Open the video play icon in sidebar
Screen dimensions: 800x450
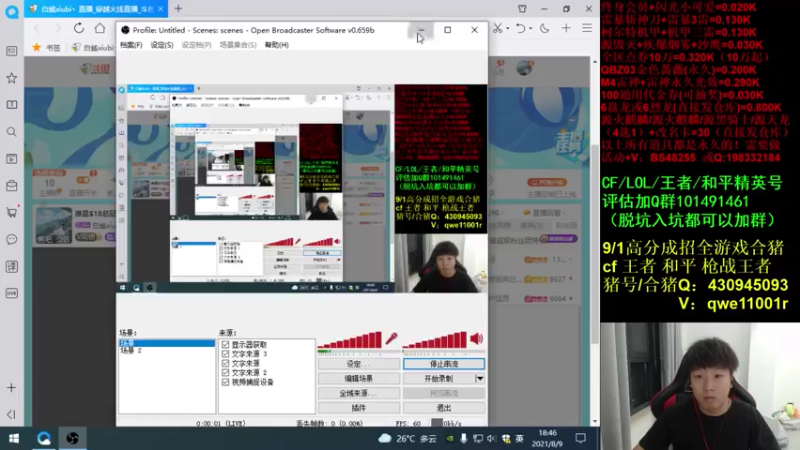pyautogui.click(x=11, y=159)
